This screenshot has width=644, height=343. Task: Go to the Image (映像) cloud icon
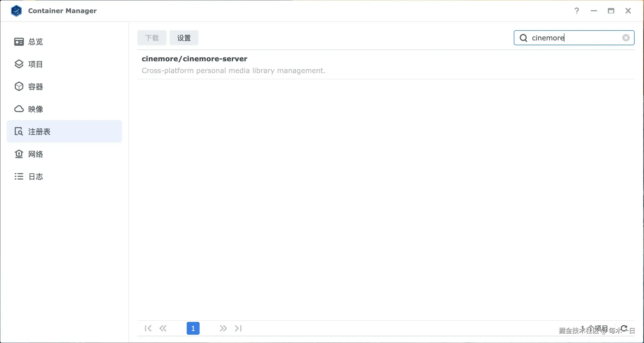[19, 109]
